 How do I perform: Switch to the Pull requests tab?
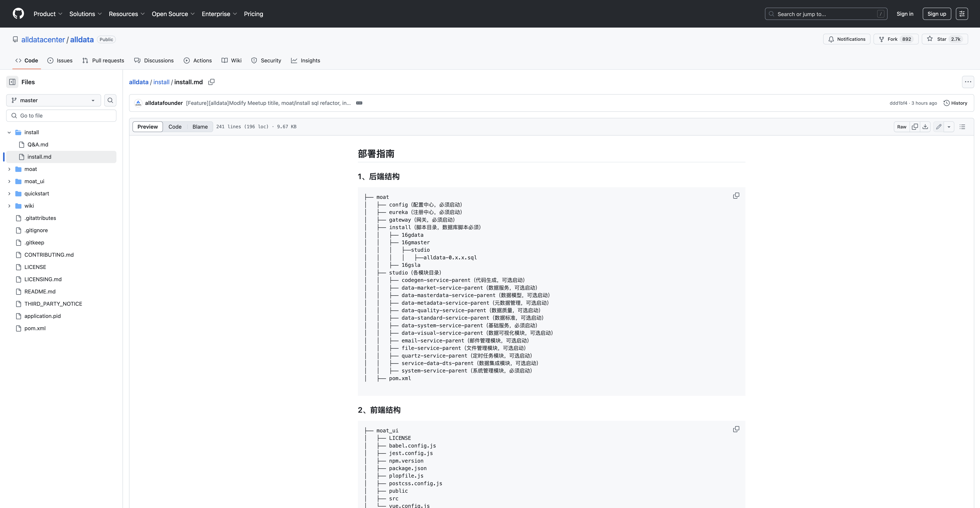pyautogui.click(x=103, y=60)
